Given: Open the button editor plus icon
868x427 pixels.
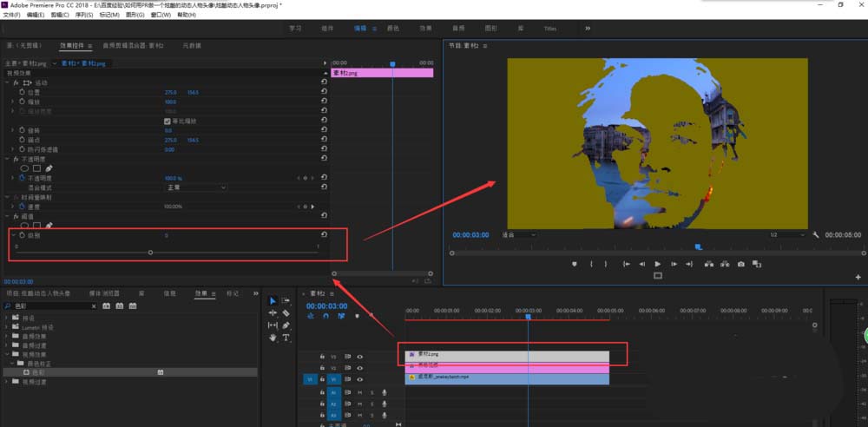Looking at the screenshot, I should (858, 276).
